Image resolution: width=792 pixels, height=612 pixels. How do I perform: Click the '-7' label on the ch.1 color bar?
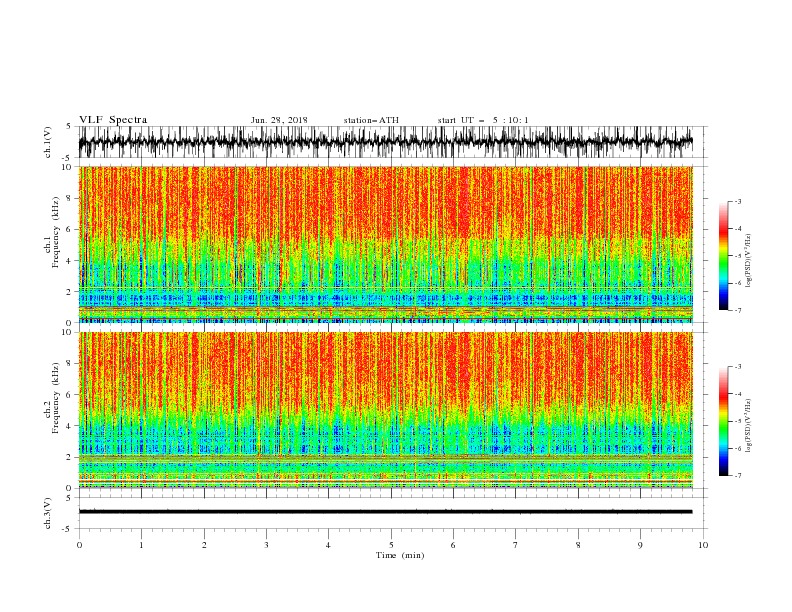737,310
